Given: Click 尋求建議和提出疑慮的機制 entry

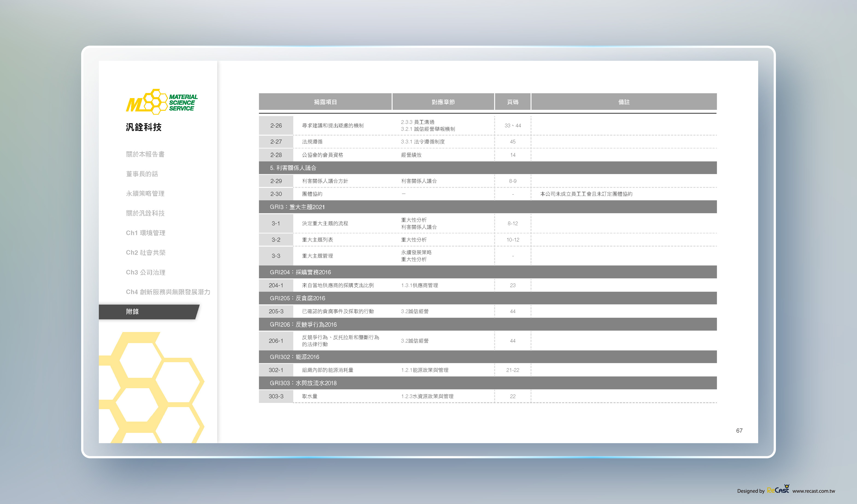Looking at the screenshot, I should 333,125.
